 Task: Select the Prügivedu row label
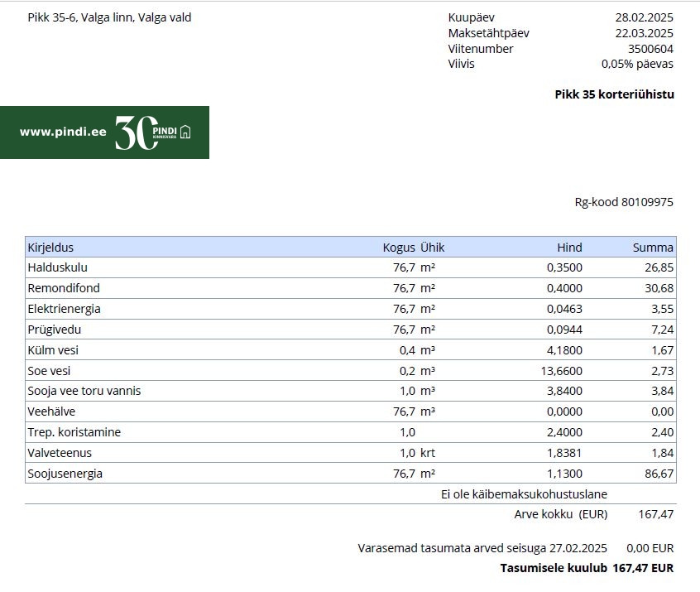click(55, 330)
